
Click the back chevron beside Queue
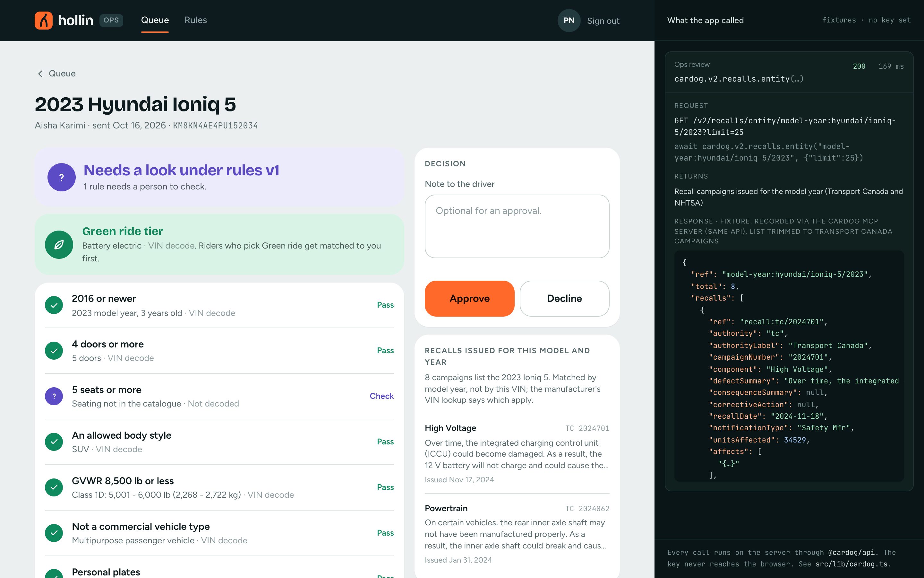(x=40, y=74)
